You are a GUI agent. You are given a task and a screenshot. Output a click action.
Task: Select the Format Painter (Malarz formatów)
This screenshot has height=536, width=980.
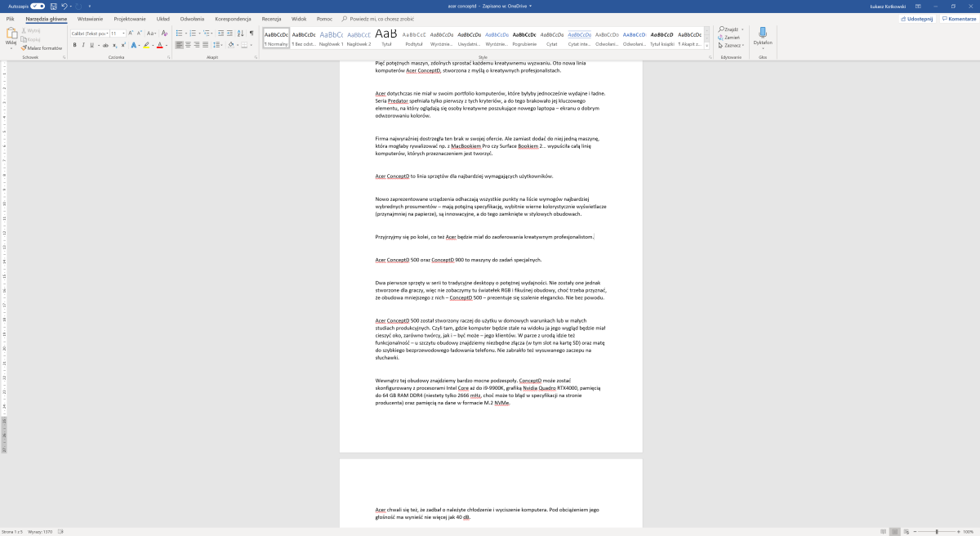(x=41, y=48)
